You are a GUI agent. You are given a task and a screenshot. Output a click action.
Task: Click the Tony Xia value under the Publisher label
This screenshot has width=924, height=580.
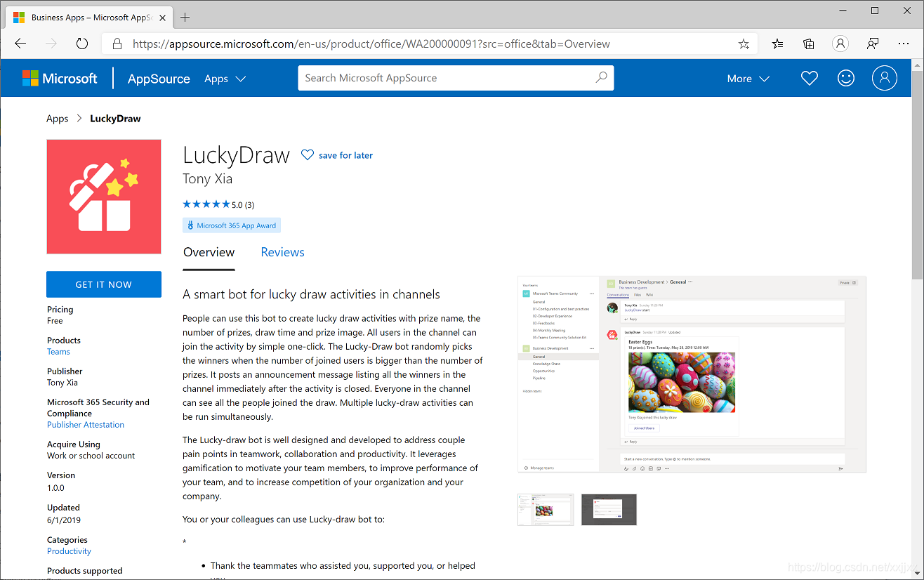coord(62,383)
